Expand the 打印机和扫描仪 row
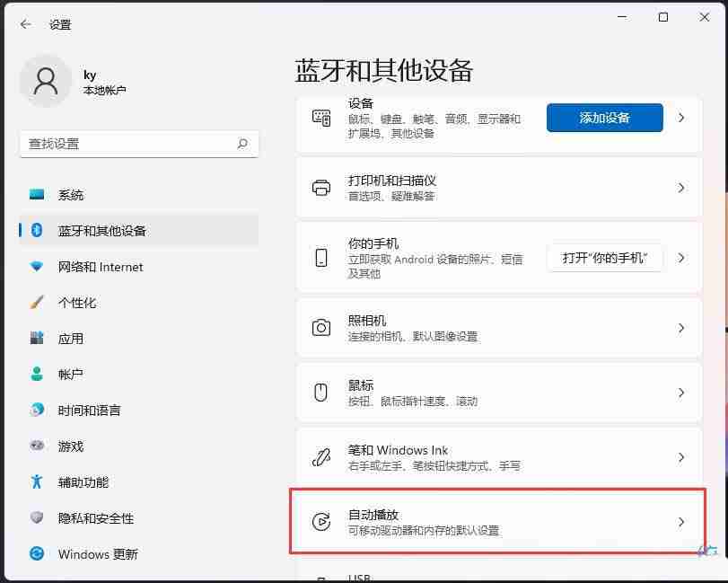728x583 pixels. (681, 190)
